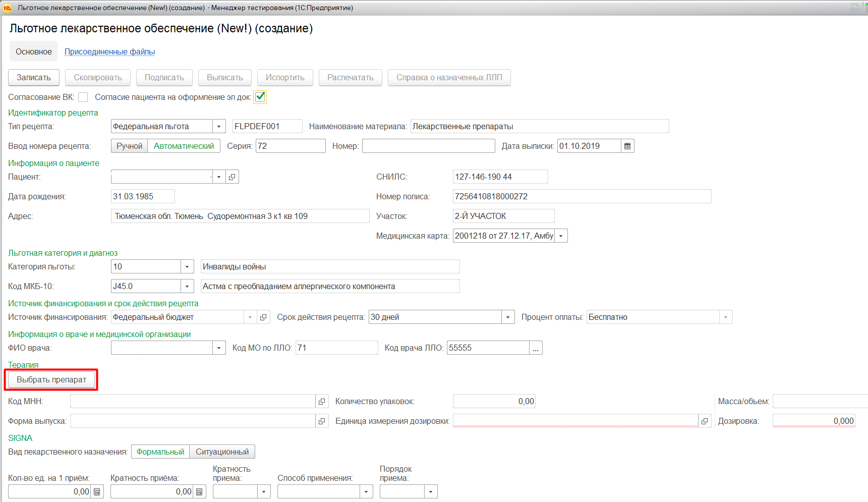Click the Испортить button

[x=285, y=77]
